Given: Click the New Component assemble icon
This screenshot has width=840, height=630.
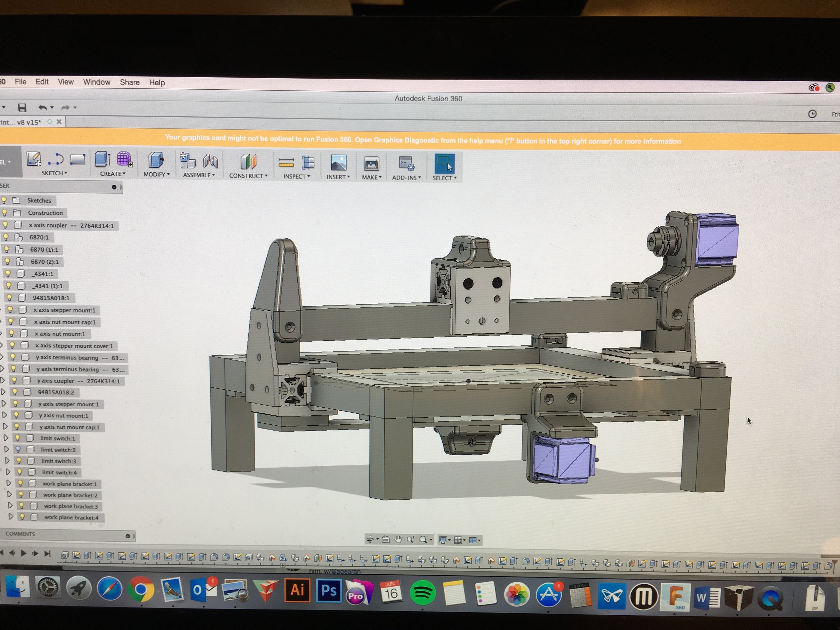Looking at the screenshot, I should [187, 161].
